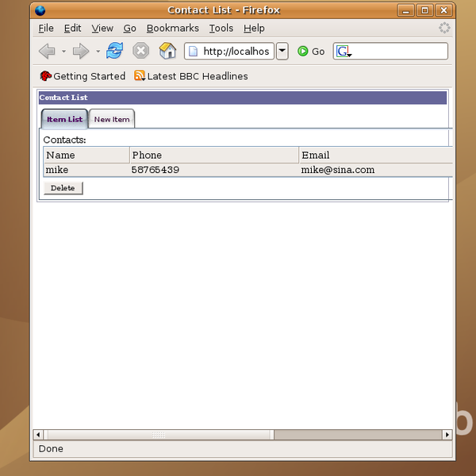Open the Back button history dropdown arrow

coord(63,52)
